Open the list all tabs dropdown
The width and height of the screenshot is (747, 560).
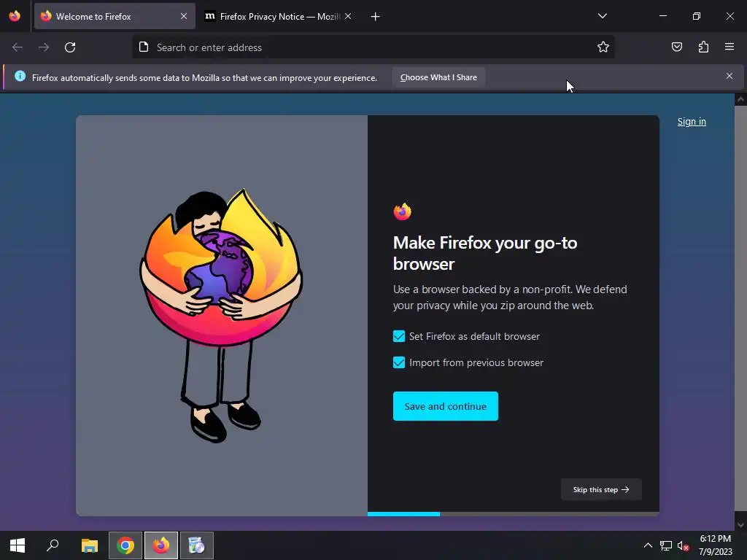click(603, 16)
